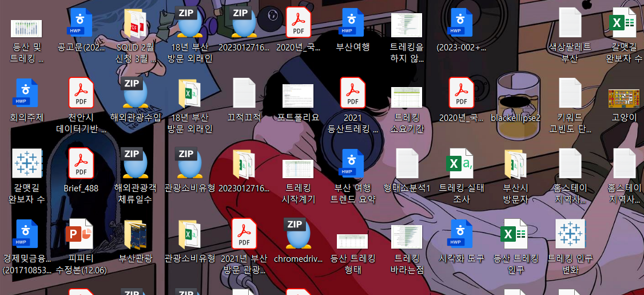Select the 갈맷길 완보자 수 Tableau workbook
This screenshot has width=644, height=295.
[x=27, y=163]
